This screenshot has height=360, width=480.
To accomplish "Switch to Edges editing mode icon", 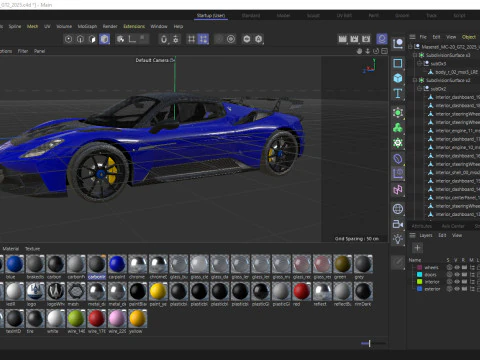I will pos(80,39).
